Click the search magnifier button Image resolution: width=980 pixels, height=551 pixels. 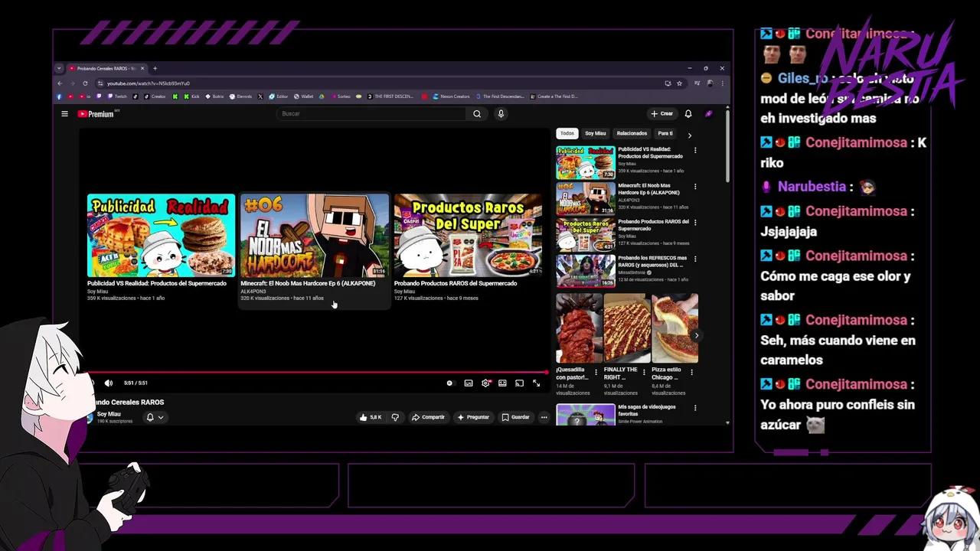click(x=477, y=114)
